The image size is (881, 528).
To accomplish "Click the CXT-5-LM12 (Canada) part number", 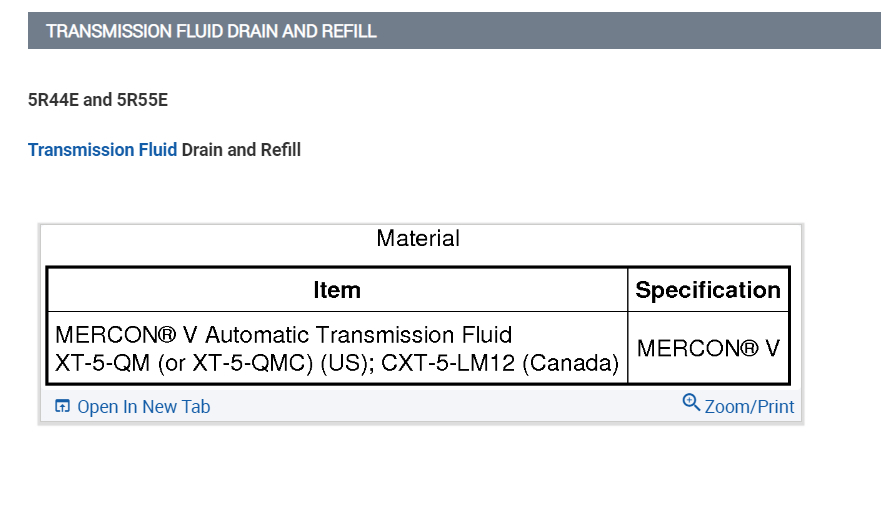I will pyautogui.click(x=500, y=363).
